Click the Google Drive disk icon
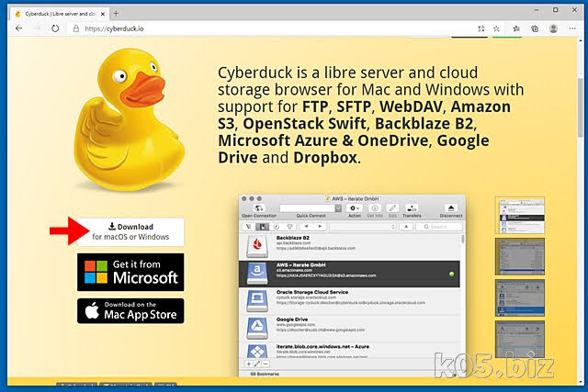 click(x=257, y=328)
